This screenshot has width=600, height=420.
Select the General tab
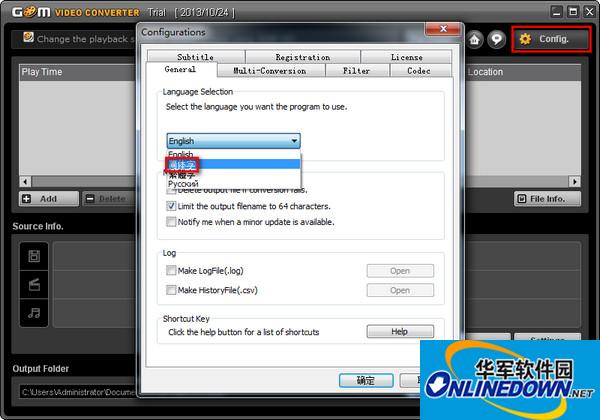click(180, 69)
